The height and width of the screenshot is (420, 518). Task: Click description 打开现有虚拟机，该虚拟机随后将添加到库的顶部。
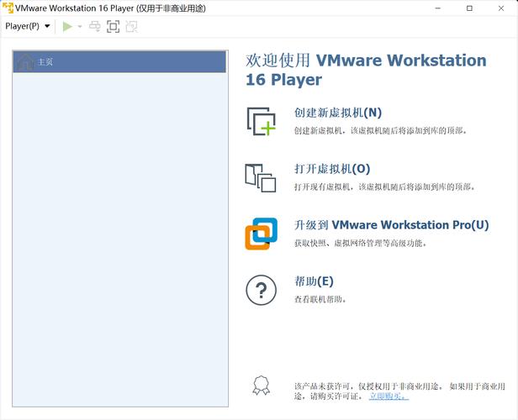click(x=385, y=187)
